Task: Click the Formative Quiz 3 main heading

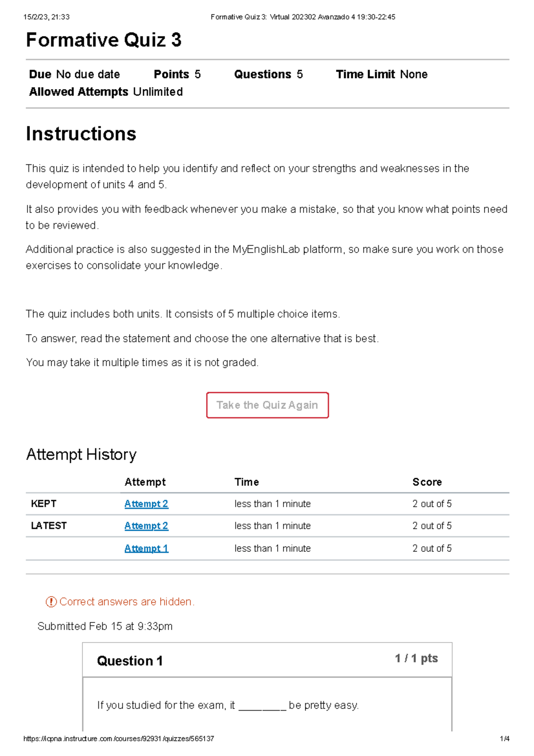Action: (x=104, y=40)
